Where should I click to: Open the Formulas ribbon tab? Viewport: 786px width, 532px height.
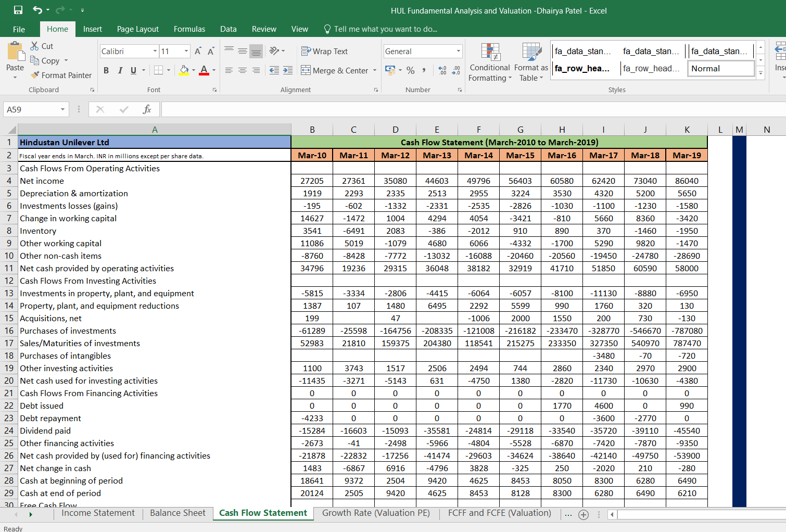(x=189, y=29)
